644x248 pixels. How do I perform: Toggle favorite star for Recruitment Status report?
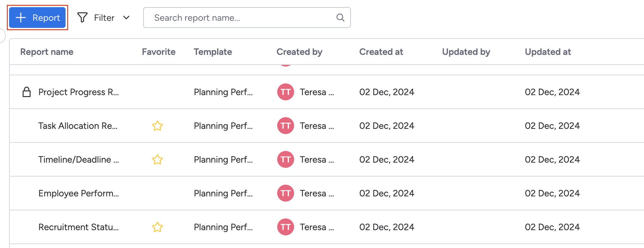[157, 227]
